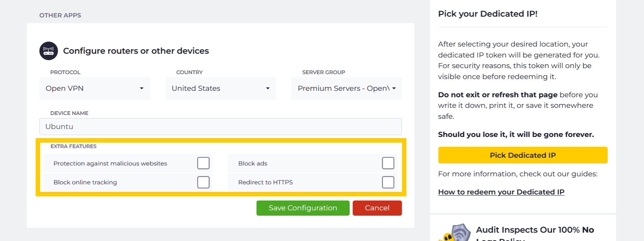Image resolution: width=644 pixels, height=241 pixels.
Task: Click the Device Name field containing Ubuntu
Action: (221, 126)
